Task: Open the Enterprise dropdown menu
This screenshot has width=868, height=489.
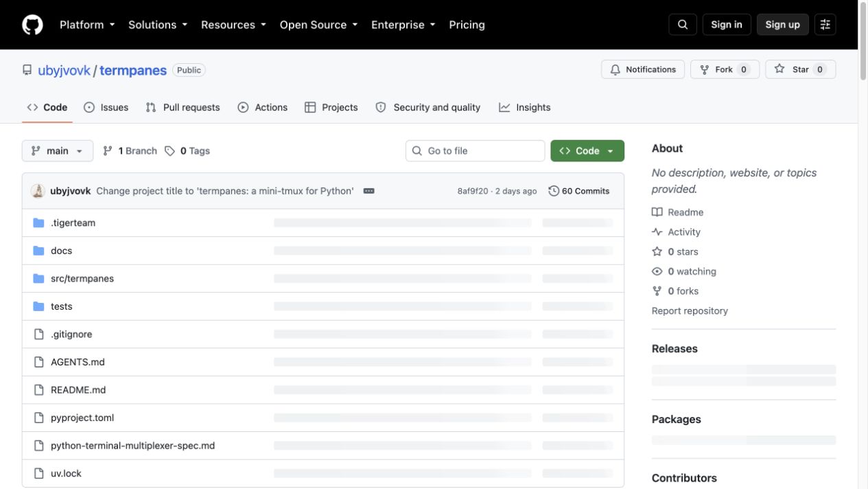Action: point(403,25)
